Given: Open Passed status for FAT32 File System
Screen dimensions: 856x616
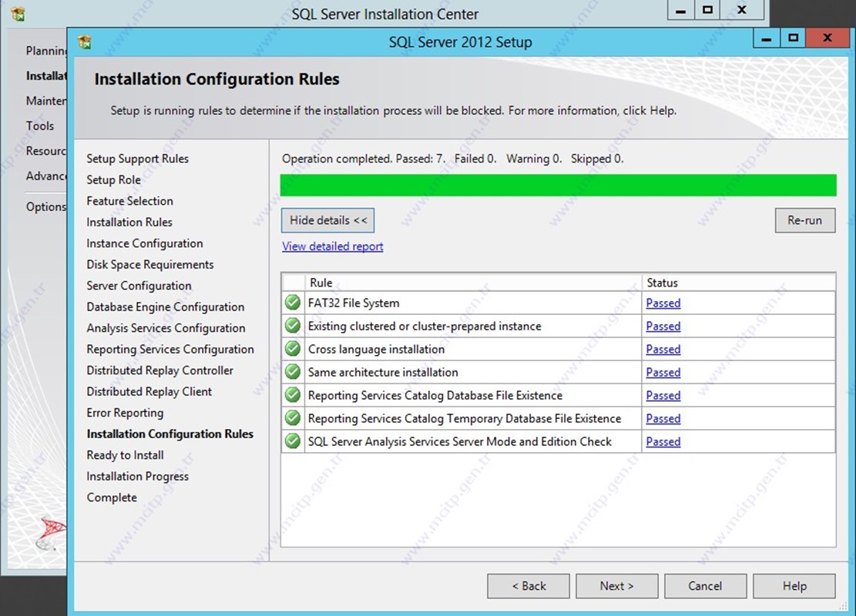Looking at the screenshot, I should click(663, 303).
